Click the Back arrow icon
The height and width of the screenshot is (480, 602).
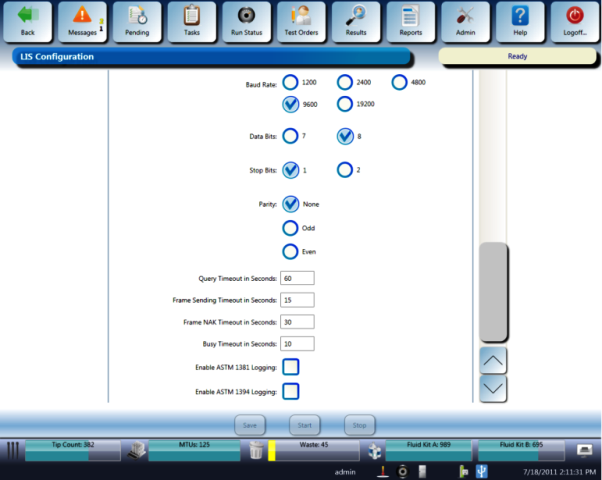(28, 17)
